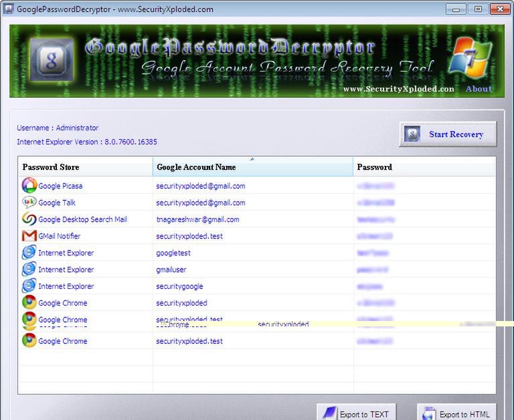This screenshot has height=420, width=514.
Task: Click Export to TEXT button
Action: click(356, 413)
